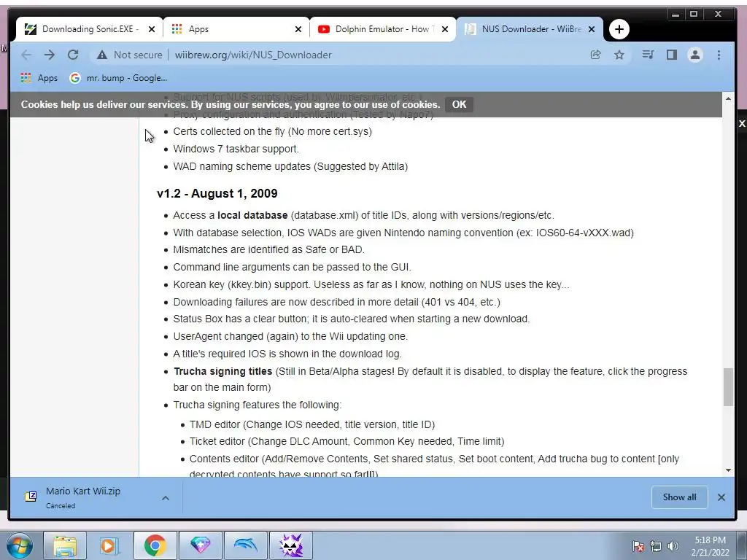
Task: Click 'With database selection, IOS WADs' line
Action: 403,233
